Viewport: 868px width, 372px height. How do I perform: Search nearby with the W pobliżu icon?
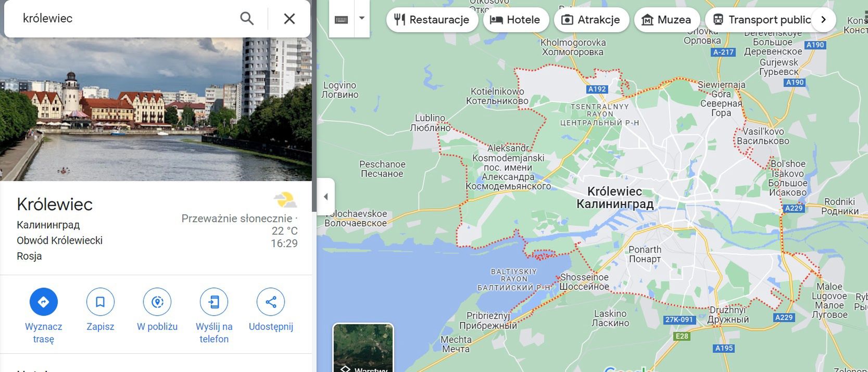point(157,302)
